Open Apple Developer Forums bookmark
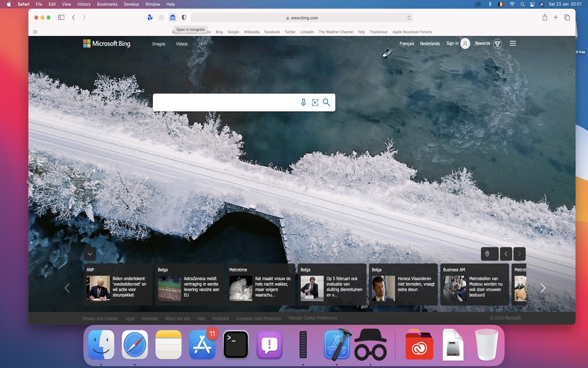 click(412, 32)
